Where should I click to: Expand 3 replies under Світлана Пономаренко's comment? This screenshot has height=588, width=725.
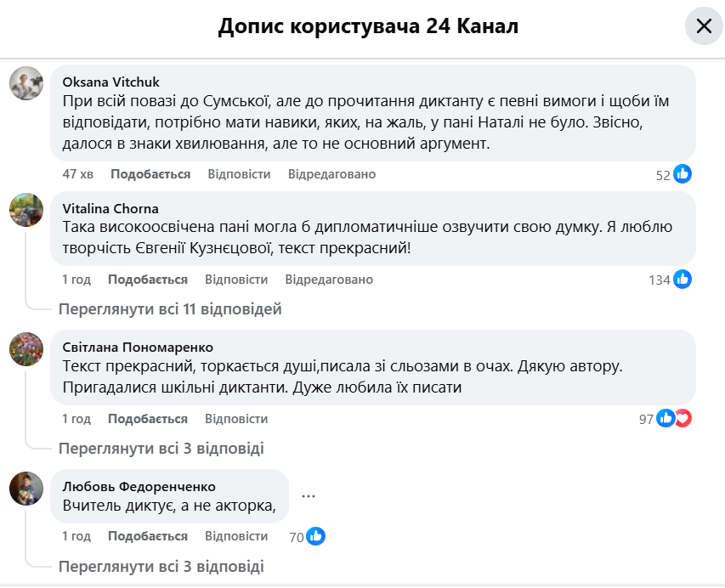161,449
